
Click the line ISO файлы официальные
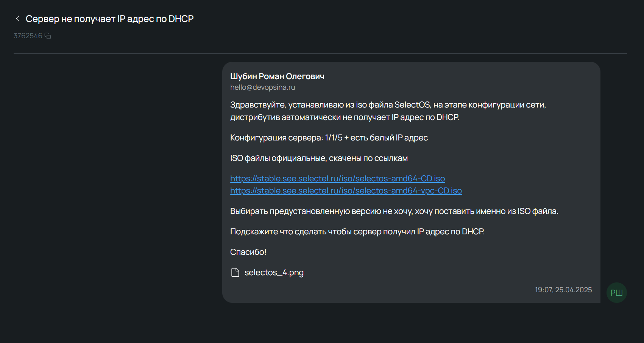click(x=319, y=158)
